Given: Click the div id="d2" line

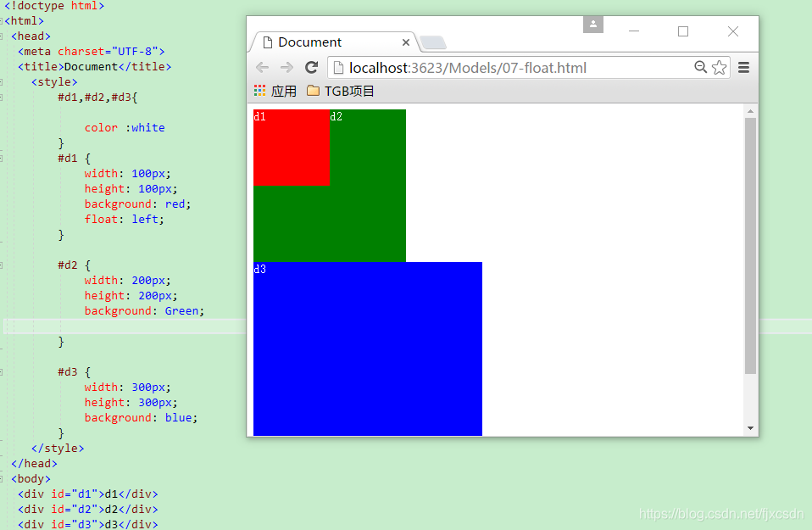Looking at the screenshot, I should coord(88,510).
